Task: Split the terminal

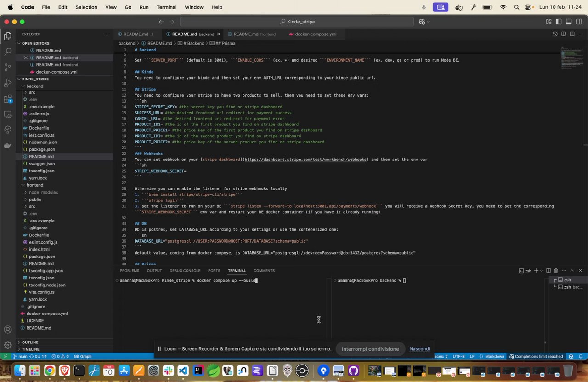Action: click(x=548, y=271)
